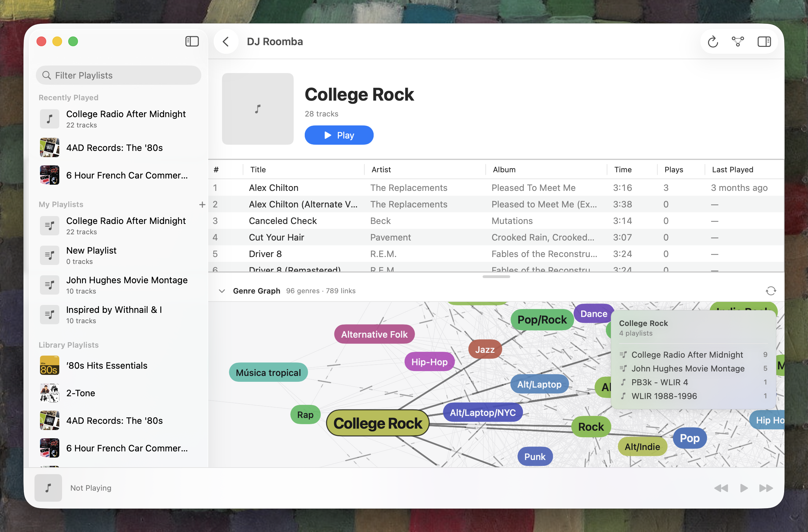Open WLIR 1988-1996 from popover
The width and height of the screenshot is (808, 532).
coord(694,396)
